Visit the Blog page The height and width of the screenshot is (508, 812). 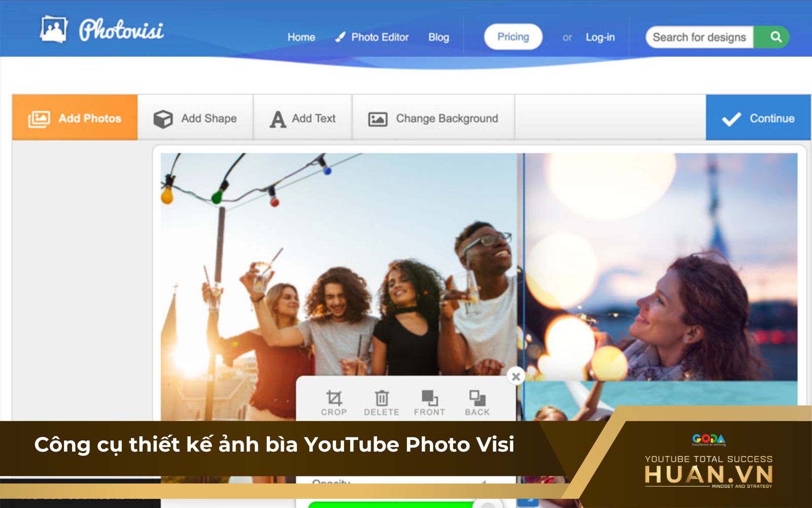(x=438, y=37)
